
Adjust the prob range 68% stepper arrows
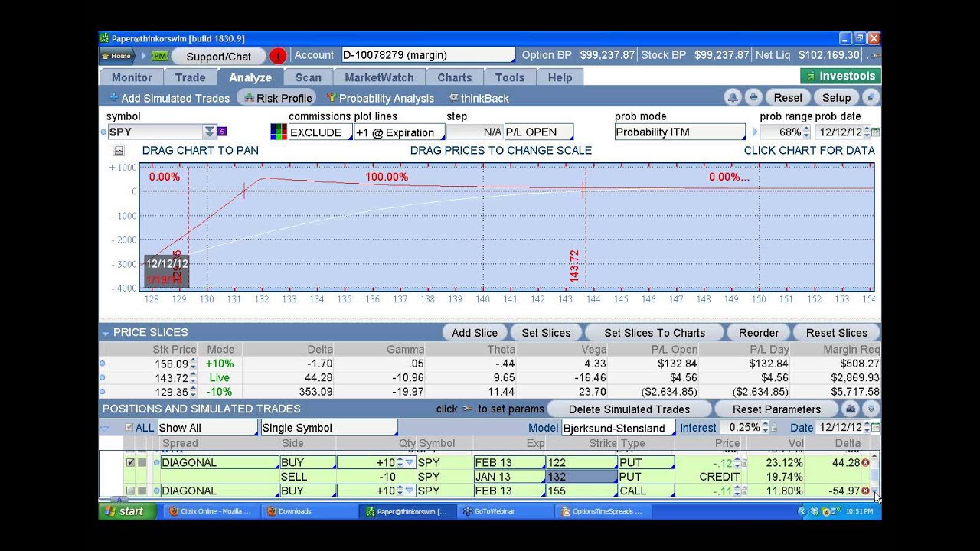click(806, 132)
